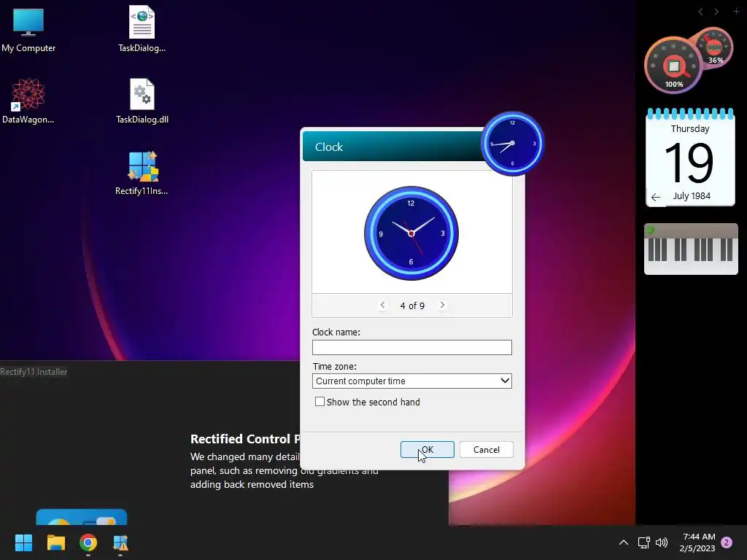Click the calendar gadget showing Thursday 19
This screenshot has width=747, height=560.
(x=690, y=157)
